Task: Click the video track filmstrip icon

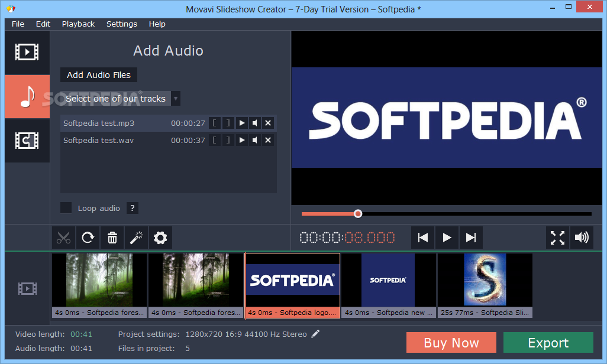Action: [x=27, y=288]
